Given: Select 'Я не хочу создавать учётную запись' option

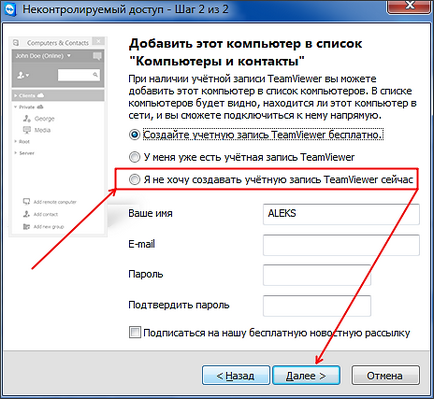Looking at the screenshot, I should tap(134, 180).
